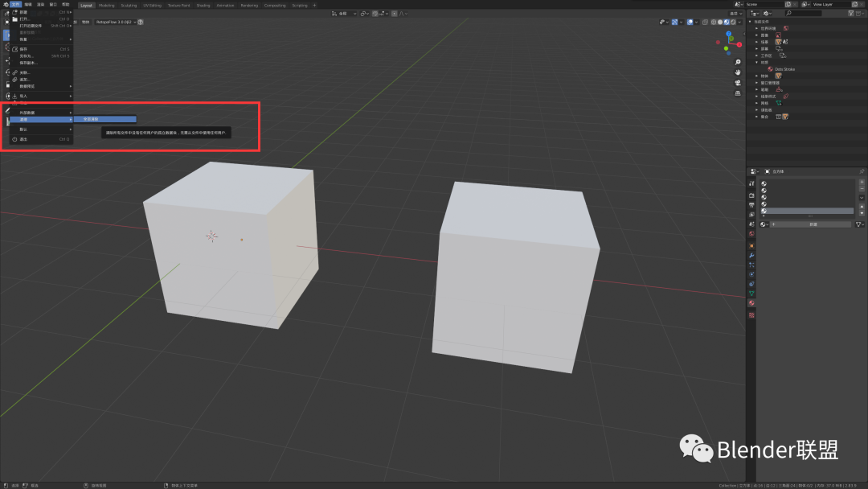Image resolution: width=868 pixels, height=489 pixels.
Task: Click the Dots Stroke material item
Action: tap(784, 69)
